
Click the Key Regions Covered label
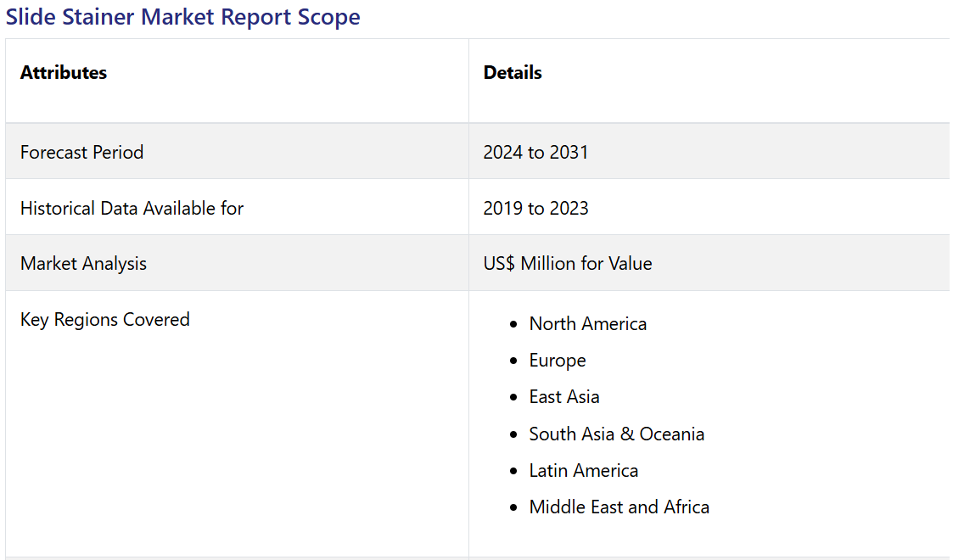click(x=104, y=320)
